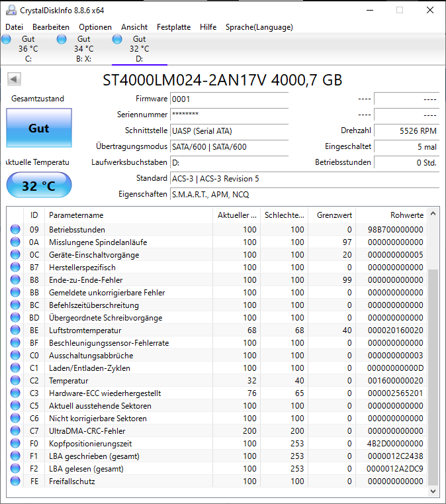Click status orb of Aktuell ausstehende Sektoren row
The width and height of the screenshot is (446, 504).
[x=15, y=405]
